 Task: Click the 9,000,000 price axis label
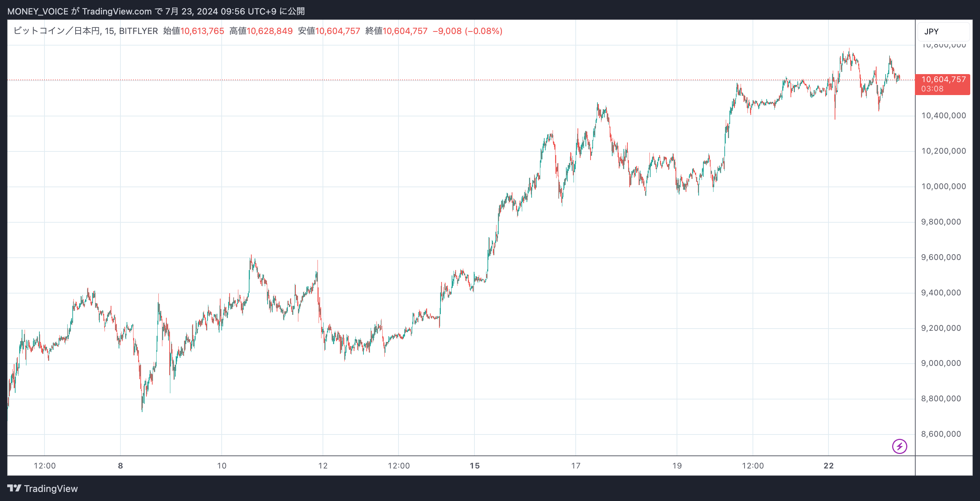coord(941,363)
